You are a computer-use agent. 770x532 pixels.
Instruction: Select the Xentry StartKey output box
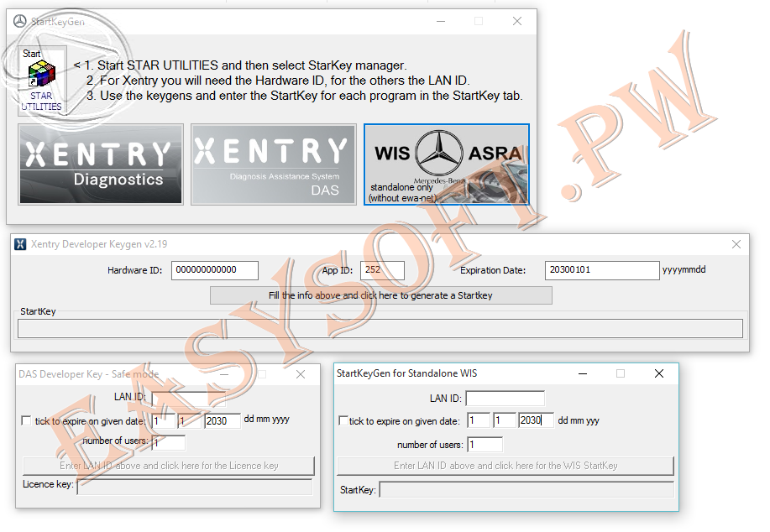point(380,328)
